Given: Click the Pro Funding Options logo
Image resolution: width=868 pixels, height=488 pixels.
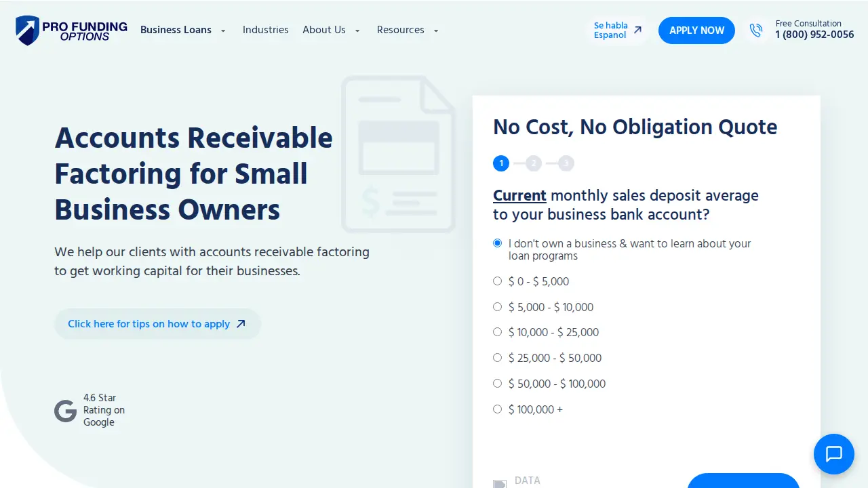Looking at the screenshot, I should [x=71, y=30].
